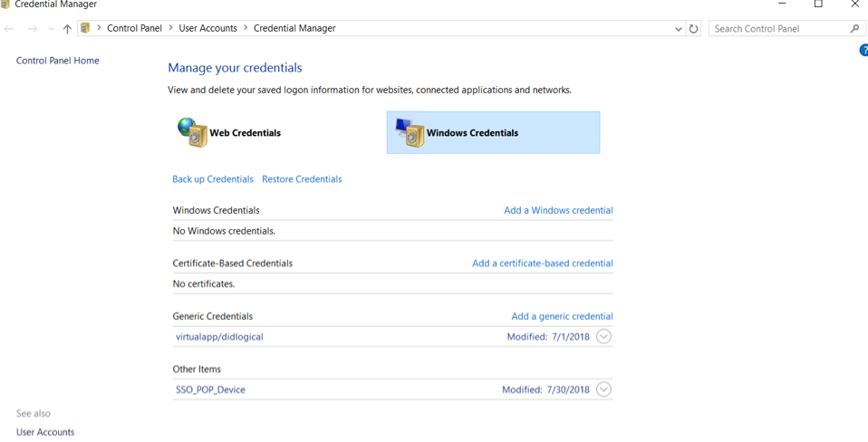Click the Credential Manager title bar icon
Viewport: 868px width, 442px height.
pyautogui.click(x=5, y=5)
